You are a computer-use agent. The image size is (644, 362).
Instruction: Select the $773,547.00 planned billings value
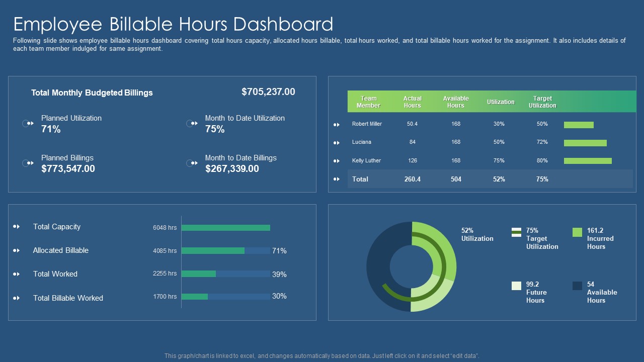coord(68,168)
